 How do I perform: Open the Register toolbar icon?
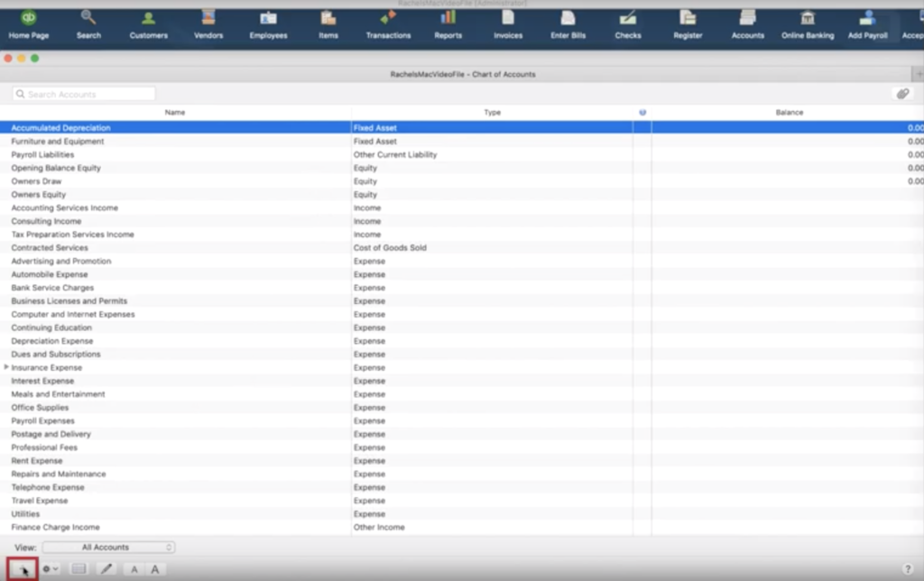688,24
